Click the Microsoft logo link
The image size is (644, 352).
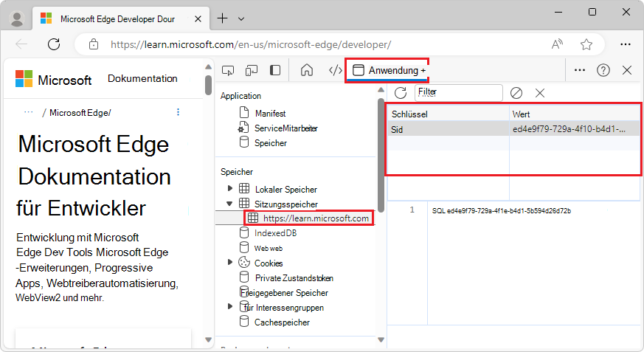53,79
